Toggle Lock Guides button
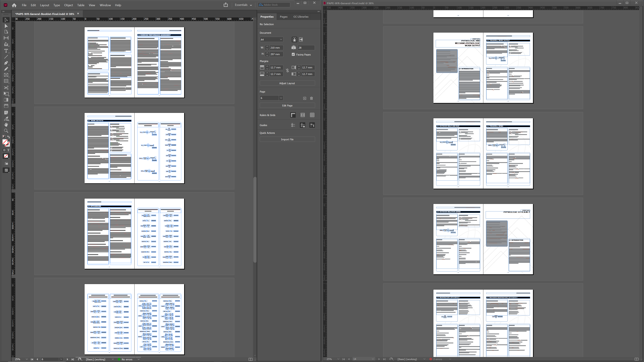The image size is (644, 362). 303,125
